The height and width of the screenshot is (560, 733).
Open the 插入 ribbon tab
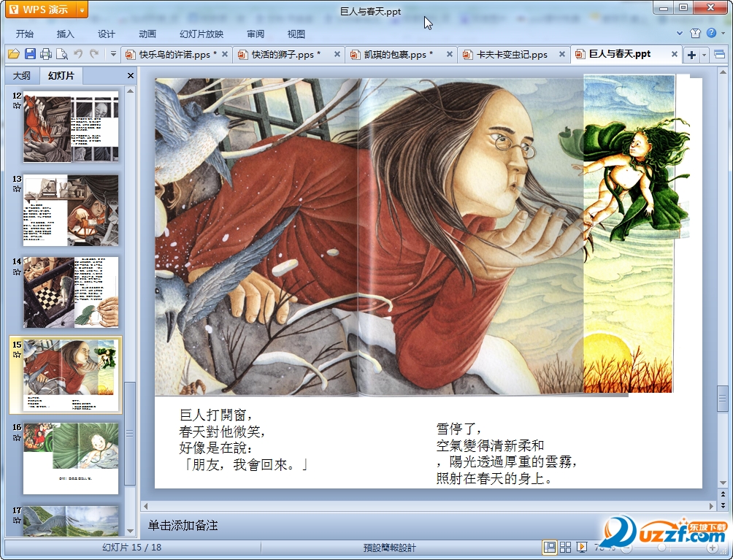pyautogui.click(x=65, y=34)
